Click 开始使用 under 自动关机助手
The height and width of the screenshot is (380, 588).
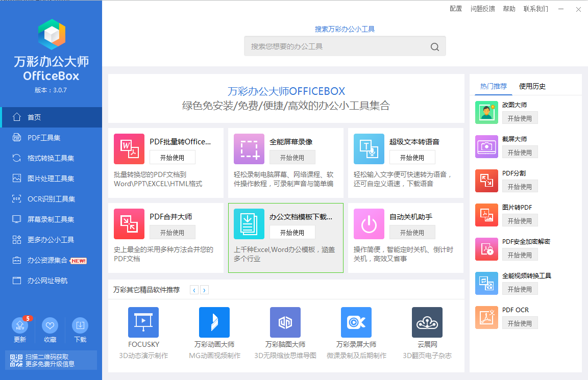412,233
